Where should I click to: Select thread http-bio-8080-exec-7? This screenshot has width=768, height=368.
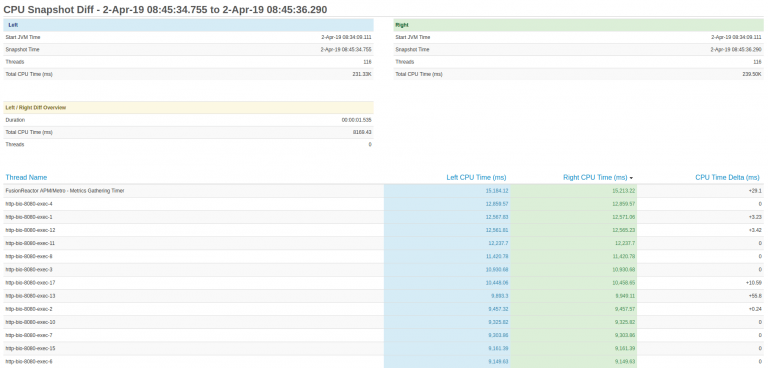[29, 335]
